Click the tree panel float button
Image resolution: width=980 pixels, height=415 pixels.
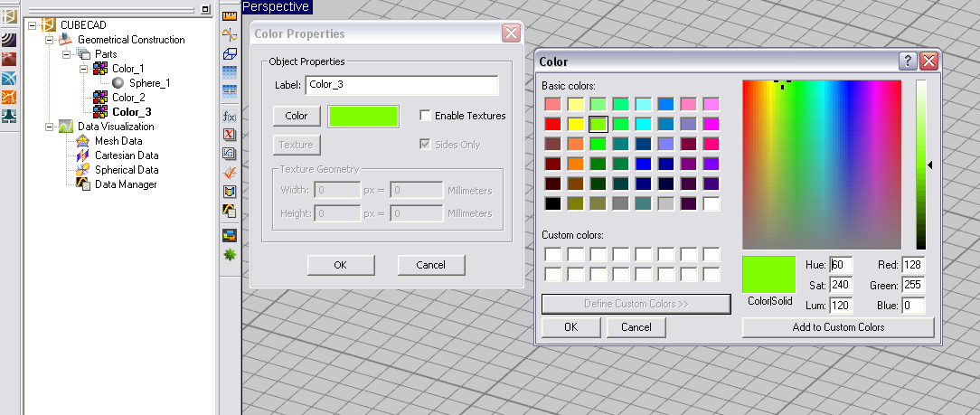[x=205, y=9]
